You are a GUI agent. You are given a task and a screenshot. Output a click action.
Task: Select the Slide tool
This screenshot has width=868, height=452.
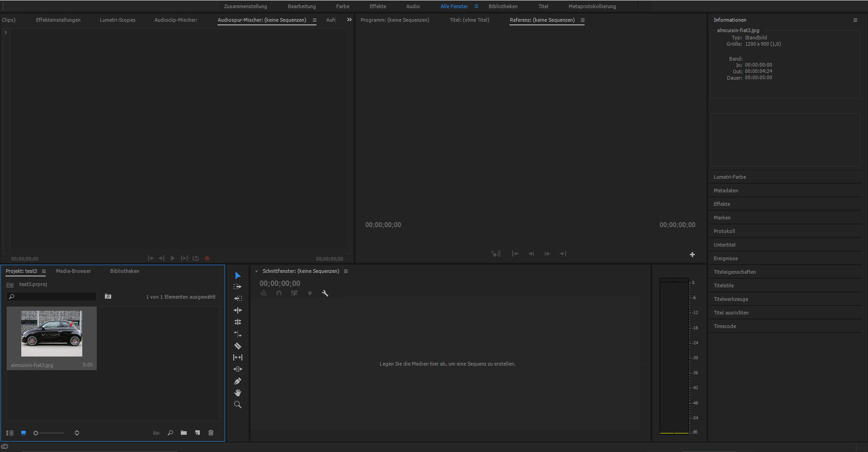click(x=238, y=369)
